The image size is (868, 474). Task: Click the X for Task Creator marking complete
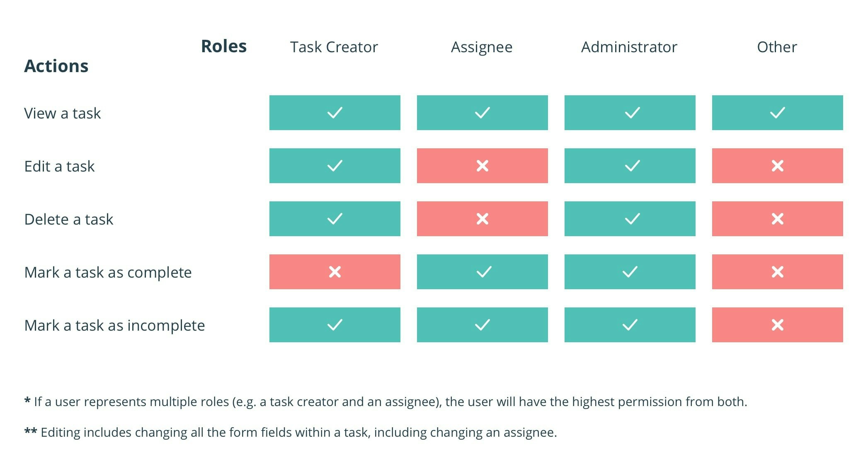pyautogui.click(x=335, y=272)
